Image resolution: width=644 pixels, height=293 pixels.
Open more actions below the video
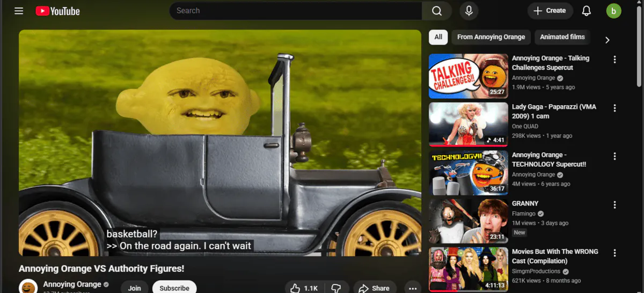412,288
